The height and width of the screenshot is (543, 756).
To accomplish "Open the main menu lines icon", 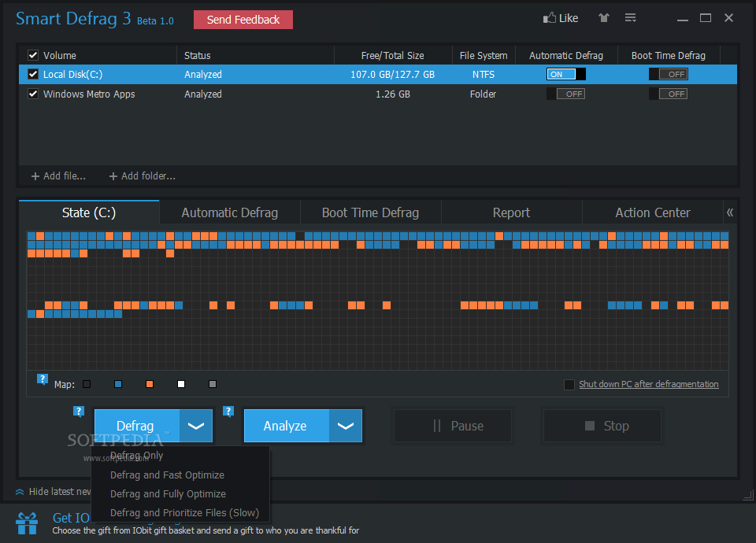I will (x=630, y=18).
